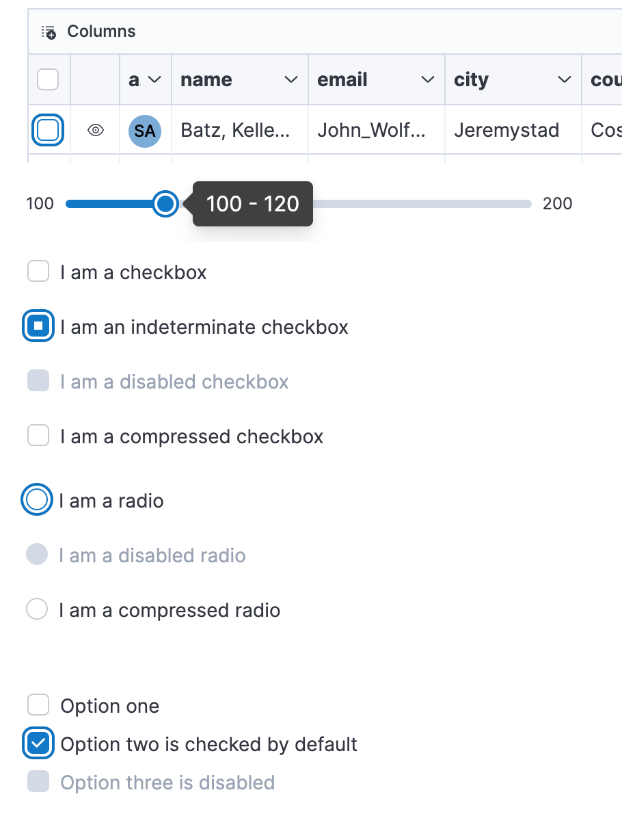Image resolution: width=622 pixels, height=840 pixels.
Task: Click the email column header text
Action: coord(342,79)
